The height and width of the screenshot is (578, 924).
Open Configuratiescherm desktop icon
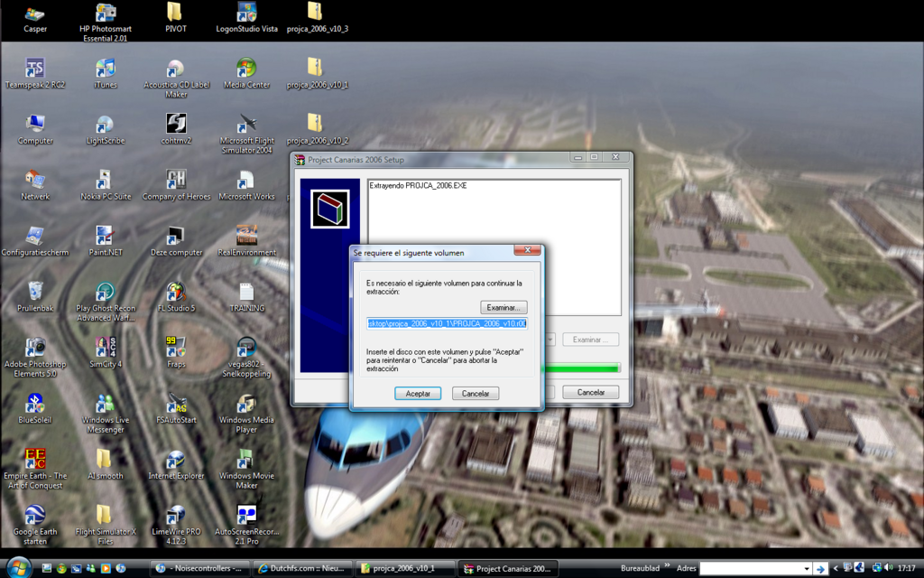pyautogui.click(x=35, y=241)
